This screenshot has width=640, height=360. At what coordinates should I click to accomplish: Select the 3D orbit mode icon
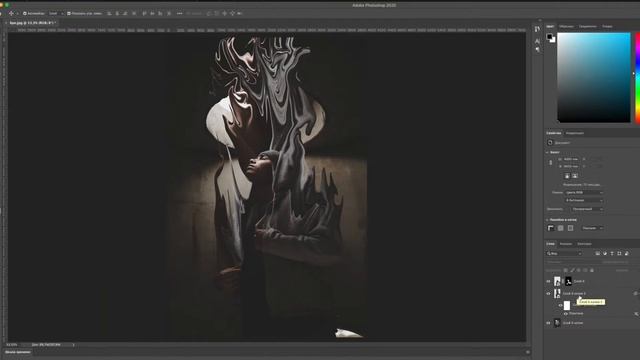(209, 13)
